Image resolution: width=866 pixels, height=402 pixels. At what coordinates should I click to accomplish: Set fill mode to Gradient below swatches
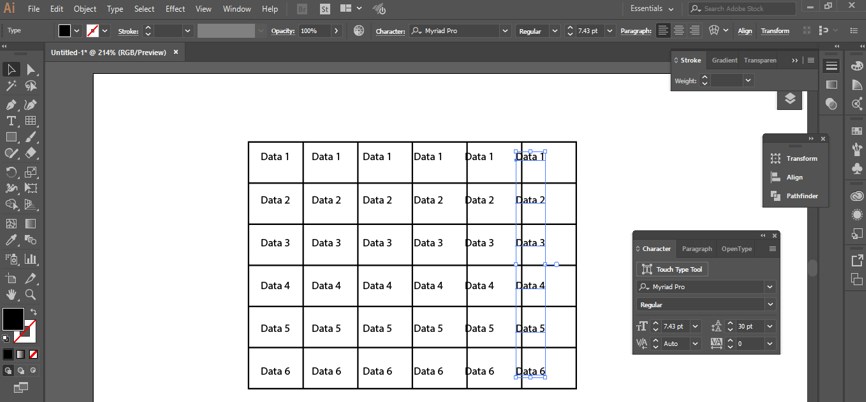(x=21, y=354)
